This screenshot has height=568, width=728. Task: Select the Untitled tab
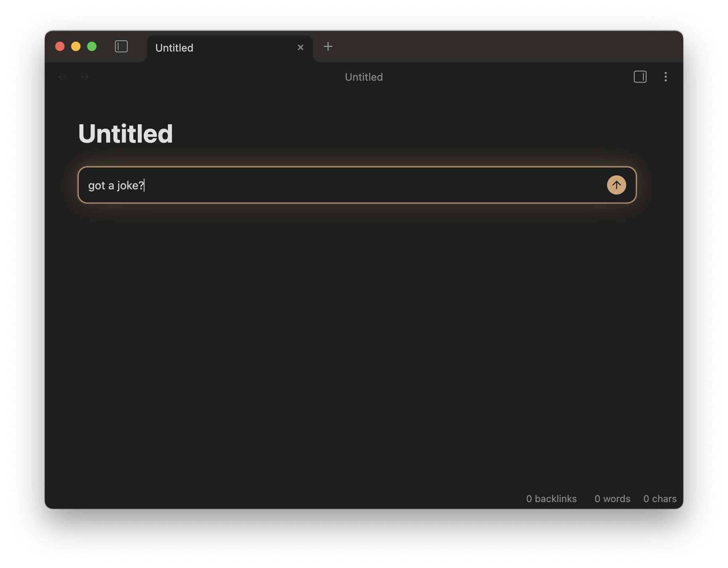coord(216,48)
